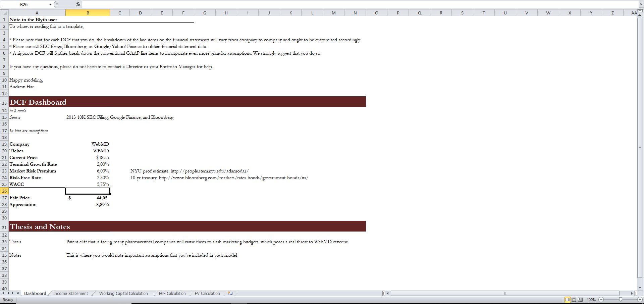The width and height of the screenshot is (644, 304).
Task: Click the 'Happy modeling,' cell
Action: [x=26, y=80]
